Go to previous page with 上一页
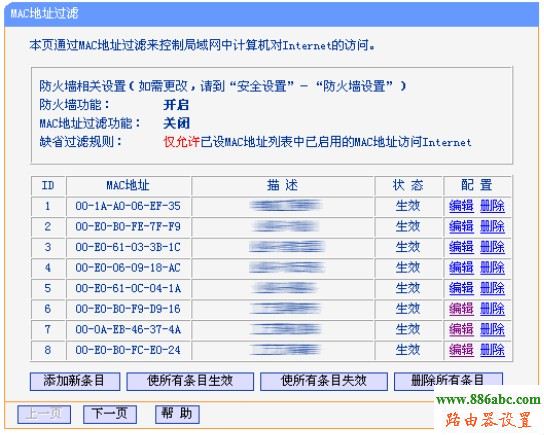The width and height of the screenshot is (544, 435). tap(44, 414)
